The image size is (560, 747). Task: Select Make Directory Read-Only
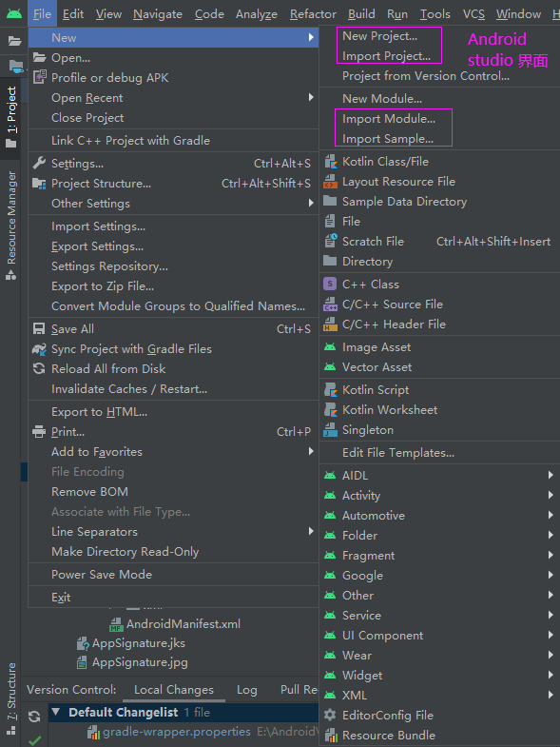pyautogui.click(x=125, y=551)
